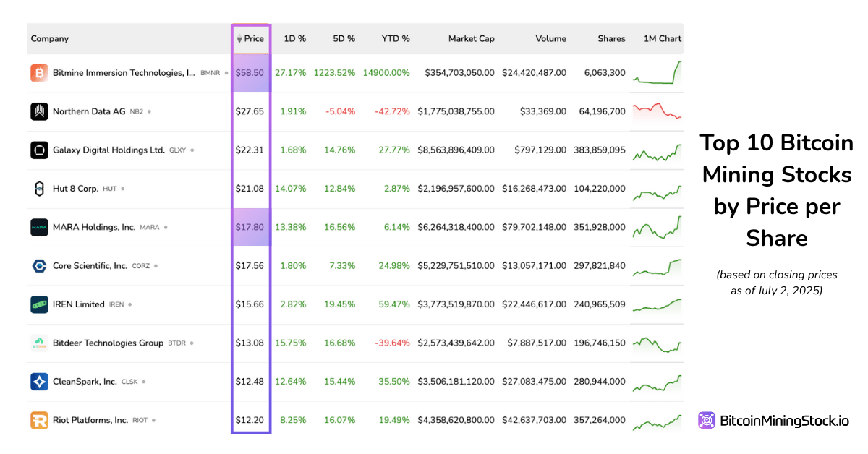Click the Riot Platforms logo icon
Viewport: 868px width, 454px height.
point(39,420)
